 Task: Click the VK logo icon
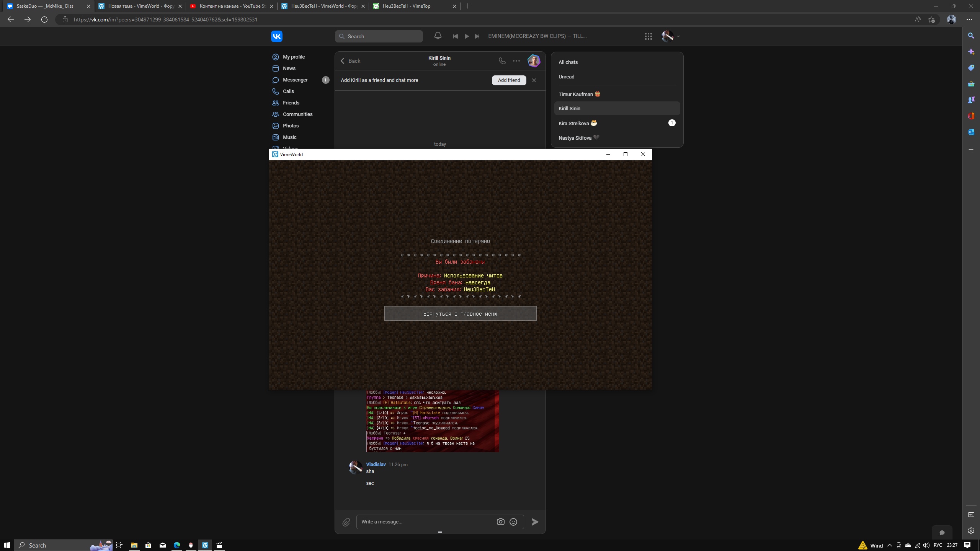pos(276,36)
